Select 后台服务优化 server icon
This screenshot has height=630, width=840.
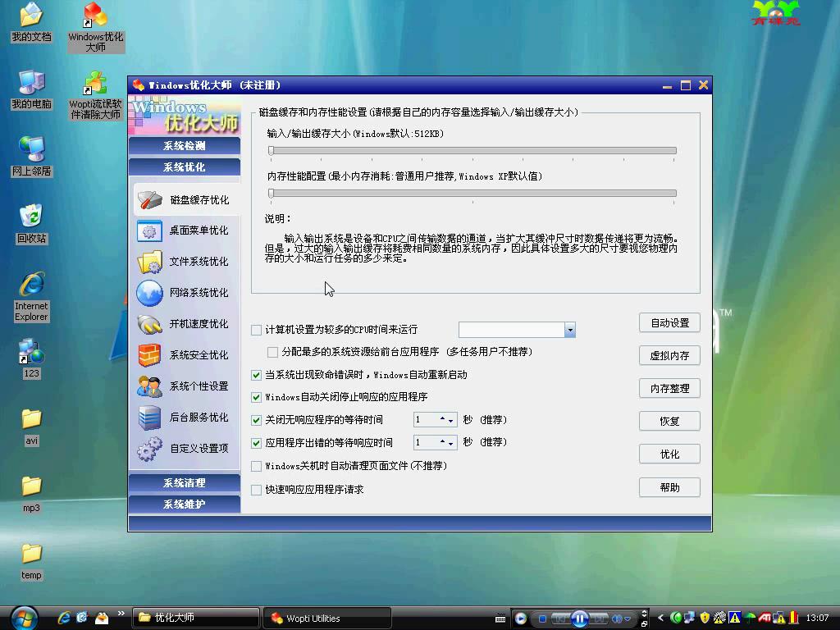coord(149,418)
